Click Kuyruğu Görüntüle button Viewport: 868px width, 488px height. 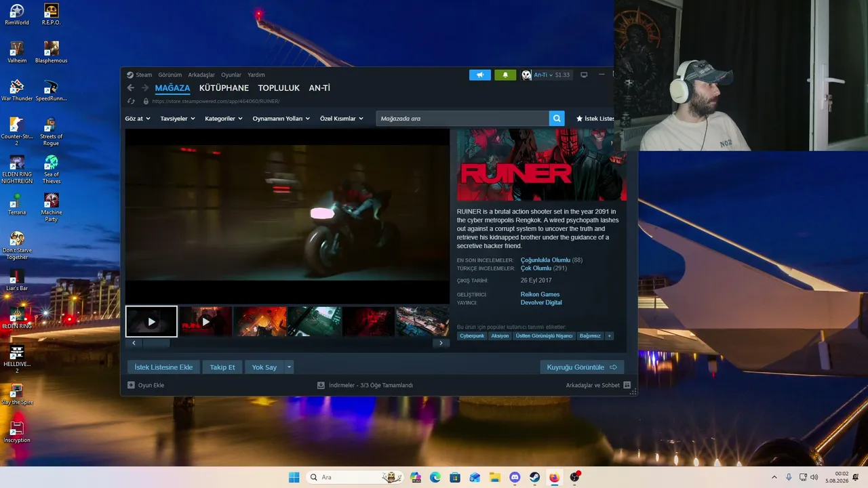coord(582,367)
